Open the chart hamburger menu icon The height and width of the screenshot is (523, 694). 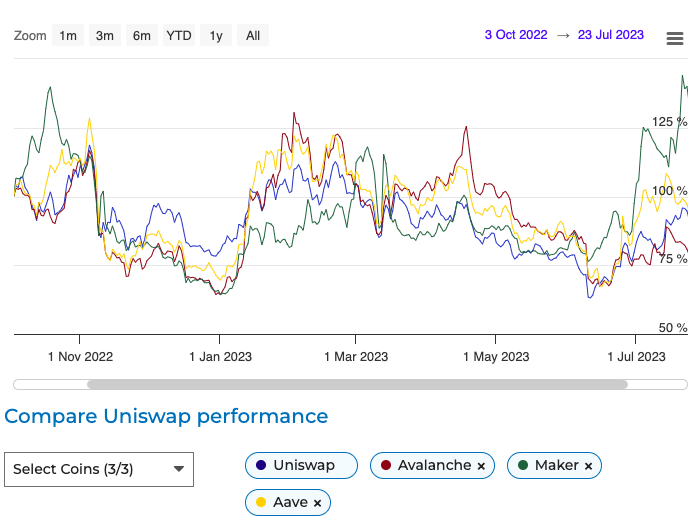pyautogui.click(x=675, y=38)
